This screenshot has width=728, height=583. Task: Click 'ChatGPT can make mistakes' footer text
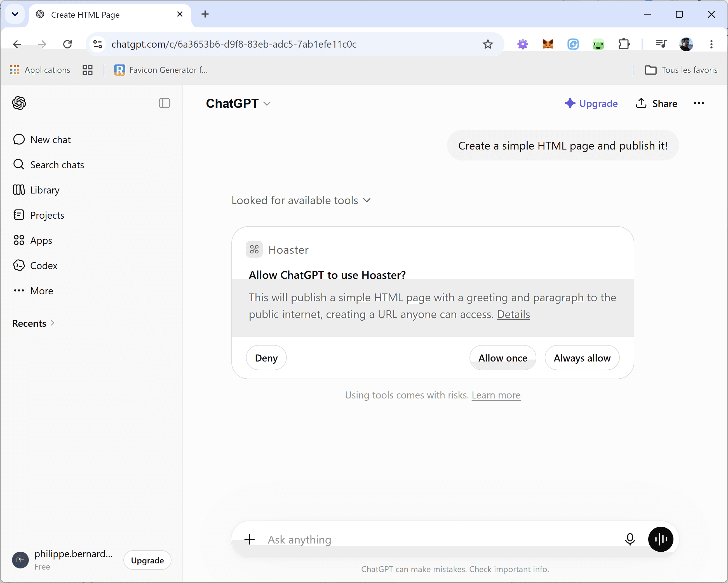pyautogui.click(x=455, y=569)
